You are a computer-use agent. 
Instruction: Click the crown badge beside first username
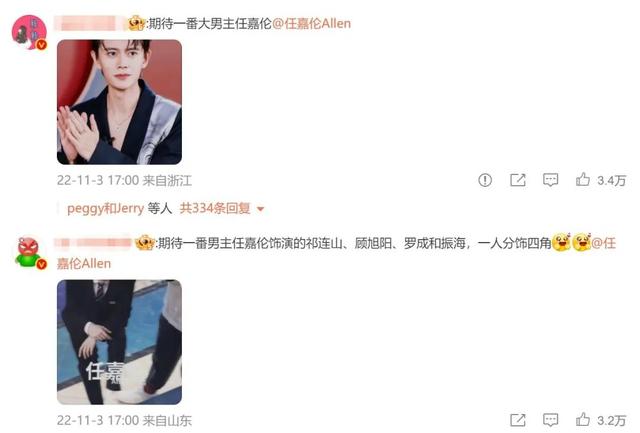136,23
